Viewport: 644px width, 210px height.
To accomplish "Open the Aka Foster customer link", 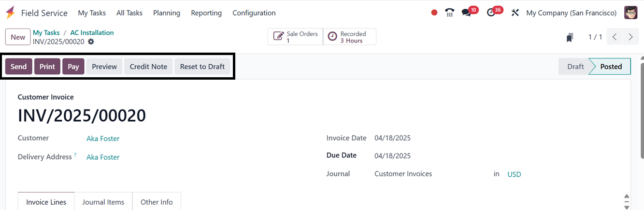I will pos(103,139).
